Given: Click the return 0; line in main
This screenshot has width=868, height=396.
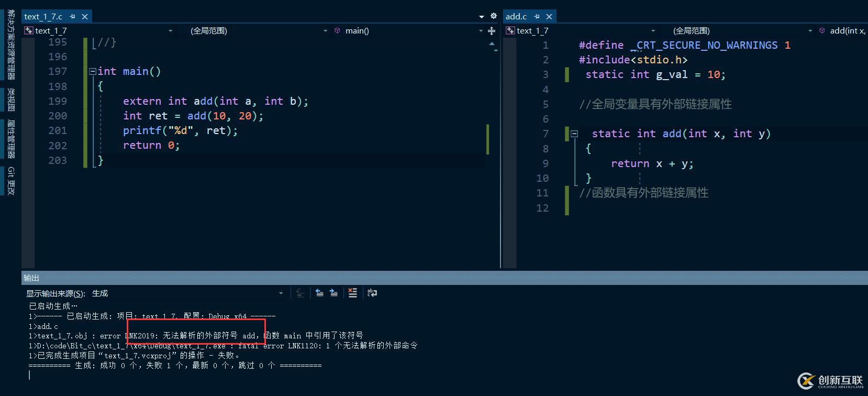Looking at the screenshot, I should pyautogui.click(x=151, y=145).
